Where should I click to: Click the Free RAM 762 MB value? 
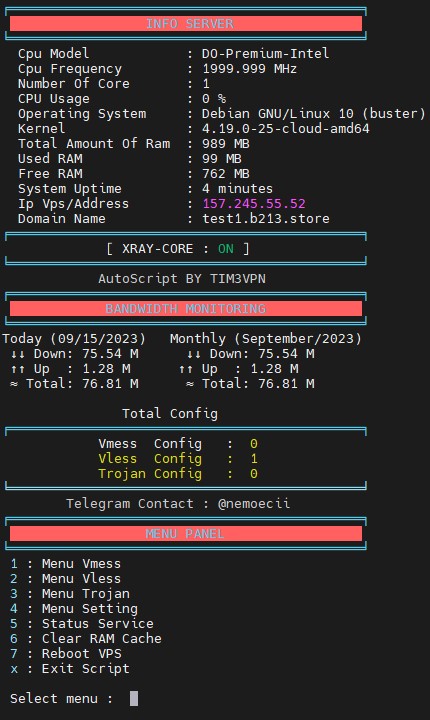pos(226,174)
